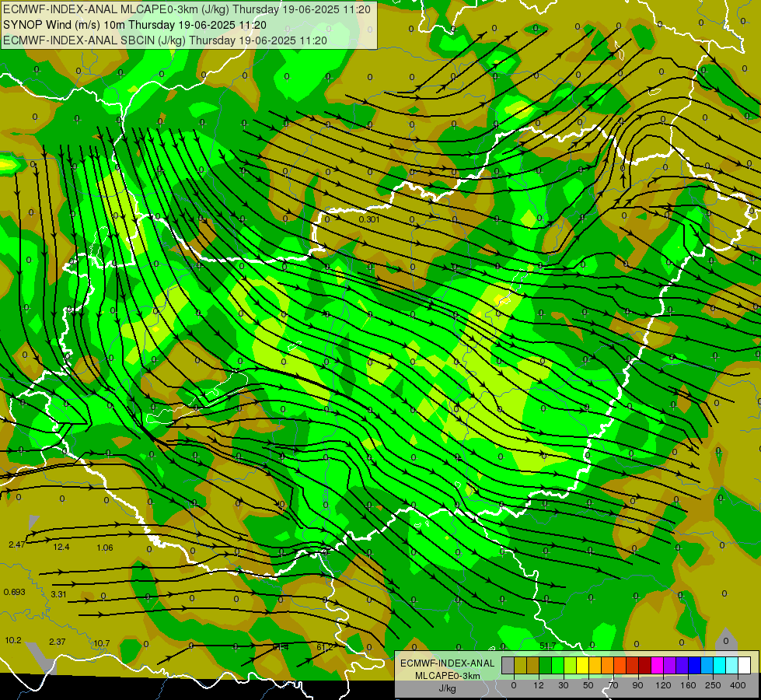
Task: Click the 2.47 value on the map
Action: (x=17, y=544)
